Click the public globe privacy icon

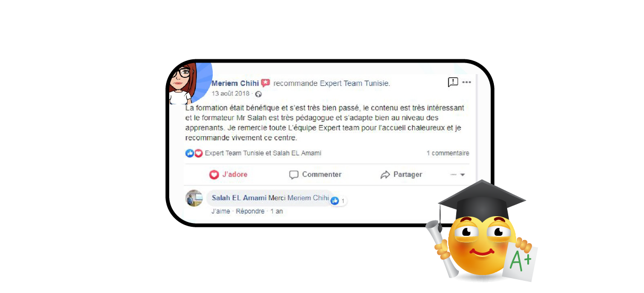tap(258, 94)
